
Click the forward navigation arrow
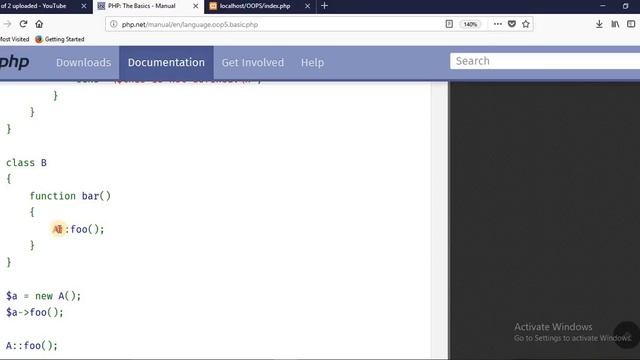click(7, 24)
